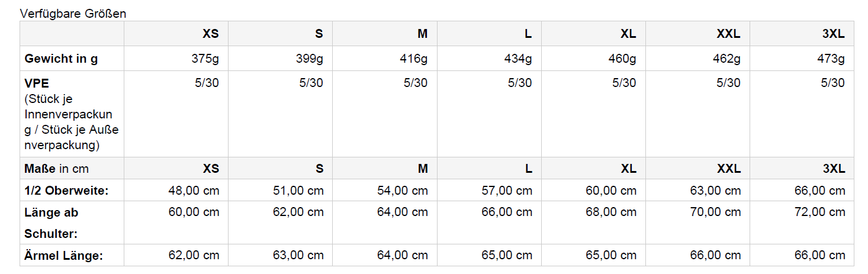Click the Verfügbare Größen heading
This screenshot has width=868, height=274.
73,13
